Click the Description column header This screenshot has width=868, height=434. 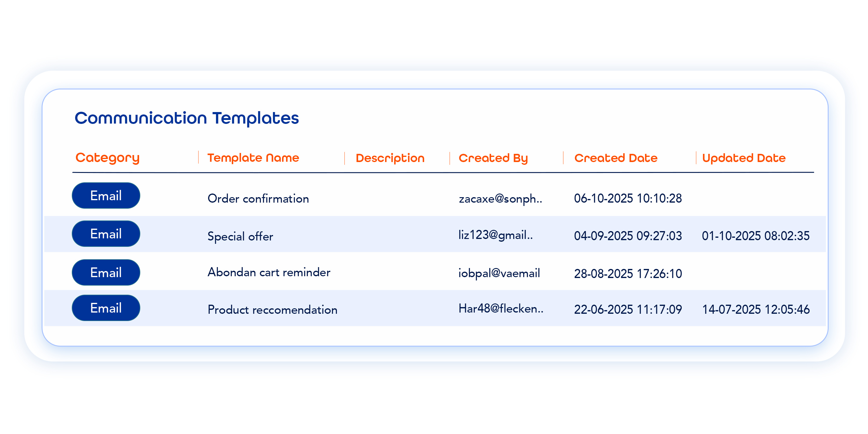click(x=390, y=158)
